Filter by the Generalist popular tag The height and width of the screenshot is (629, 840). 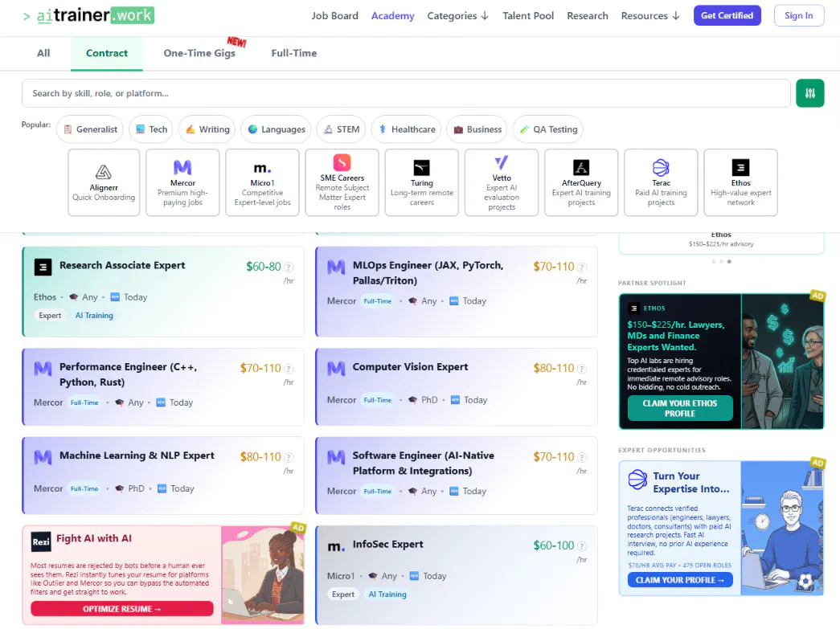90,129
